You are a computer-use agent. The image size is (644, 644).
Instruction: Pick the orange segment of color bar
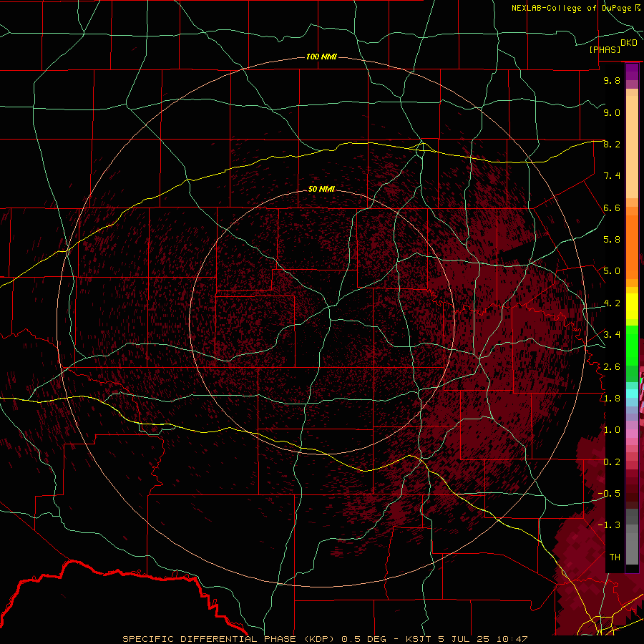click(x=632, y=246)
